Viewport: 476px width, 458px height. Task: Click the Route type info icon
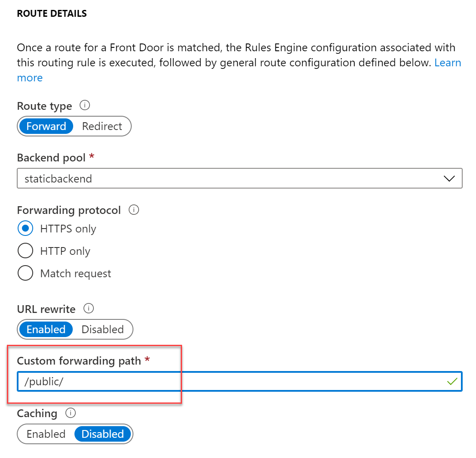click(x=85, y=105)
